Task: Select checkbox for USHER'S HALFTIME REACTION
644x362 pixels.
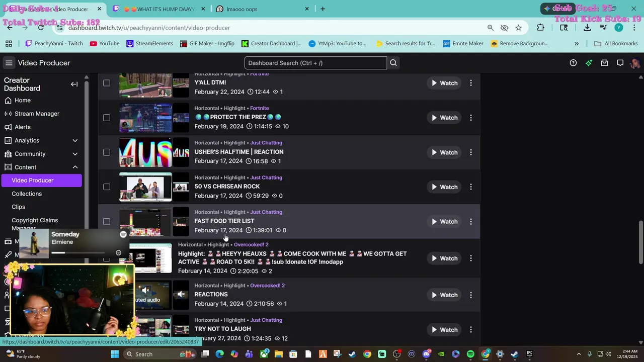Action: pos(107,152)
